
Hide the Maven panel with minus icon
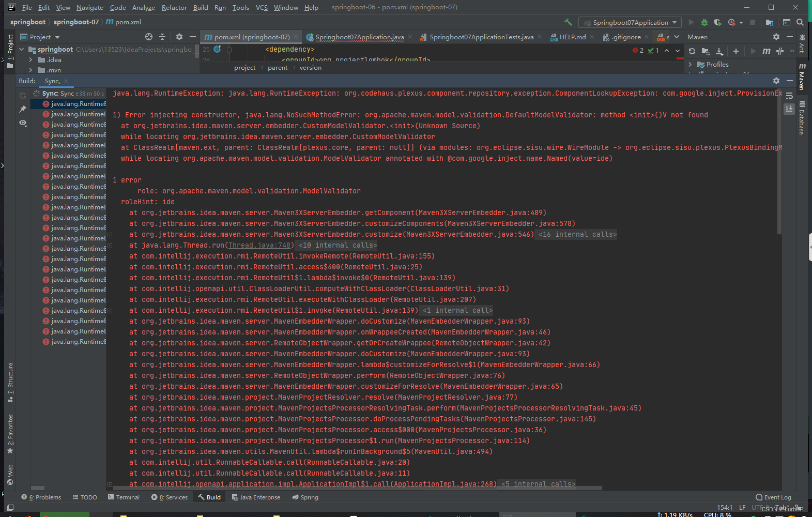[x=789, y=37]
